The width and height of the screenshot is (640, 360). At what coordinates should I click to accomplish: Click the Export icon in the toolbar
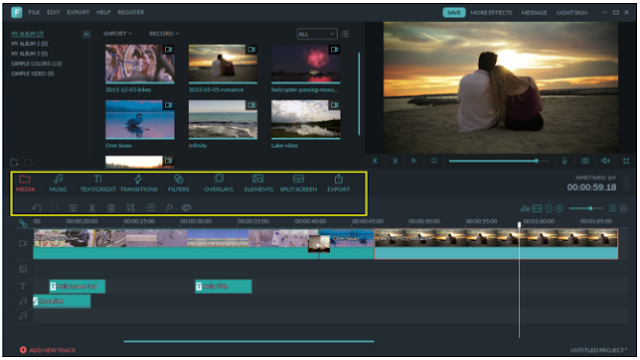[x=338, y=183]
